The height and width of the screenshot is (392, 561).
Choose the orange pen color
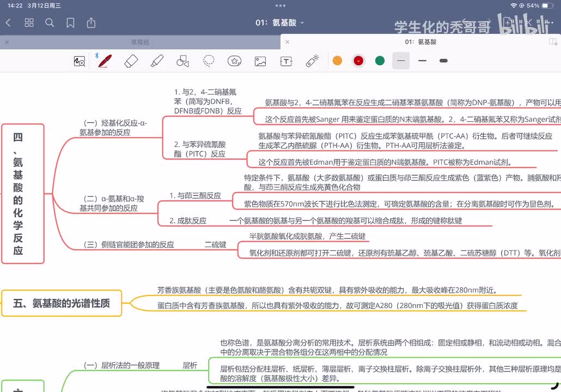pyautogui.click(x=337, y=61)
